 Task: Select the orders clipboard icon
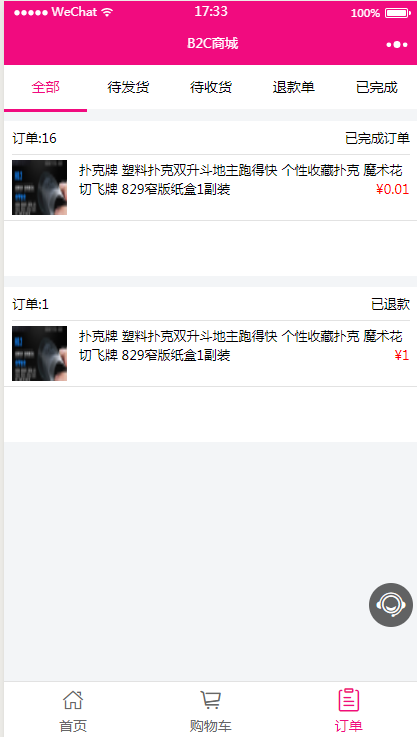pos(348,700)
